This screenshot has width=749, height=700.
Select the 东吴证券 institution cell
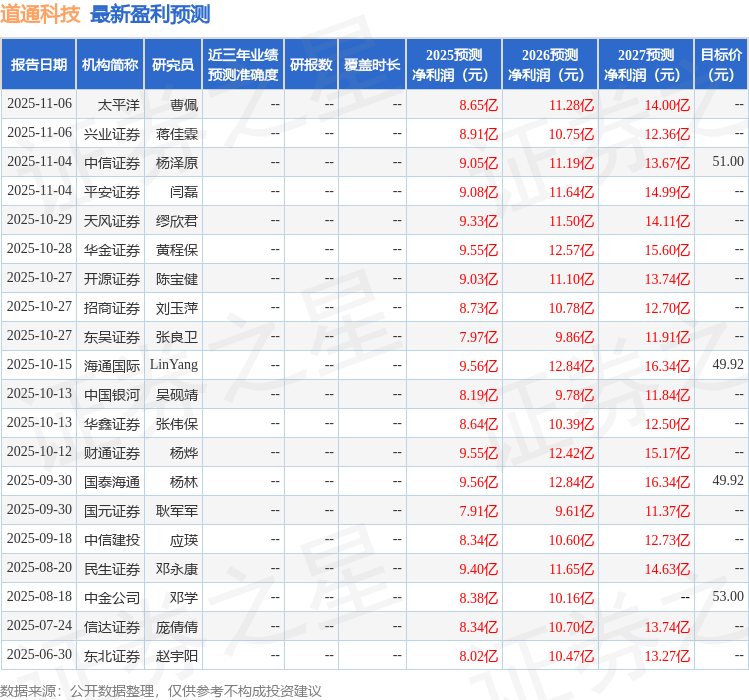[x=112, y=337]
